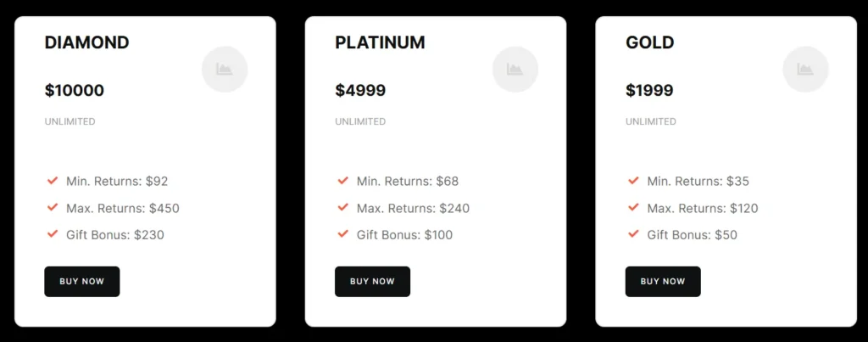Viewport: 868px width, 342px height.
Task: Click checkmark beside Diamond Min. Returns $92
Action: 53,181
